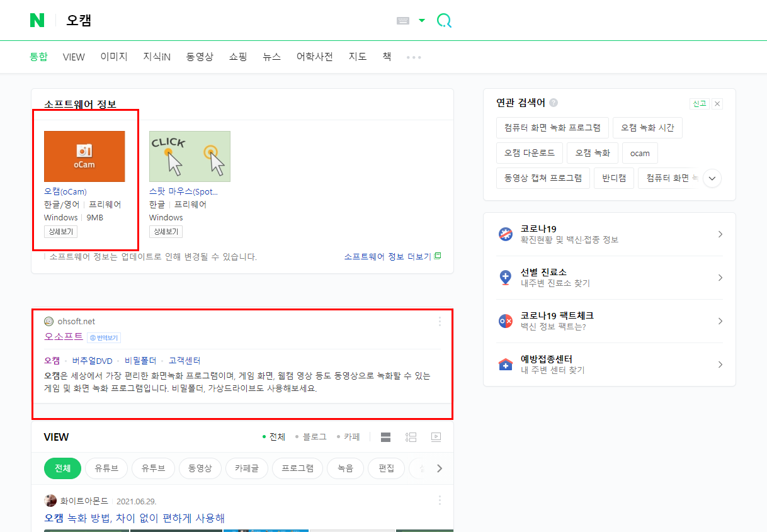Select the 프로그램 keyword chip
767x532 pixels.
pos(297,468)
